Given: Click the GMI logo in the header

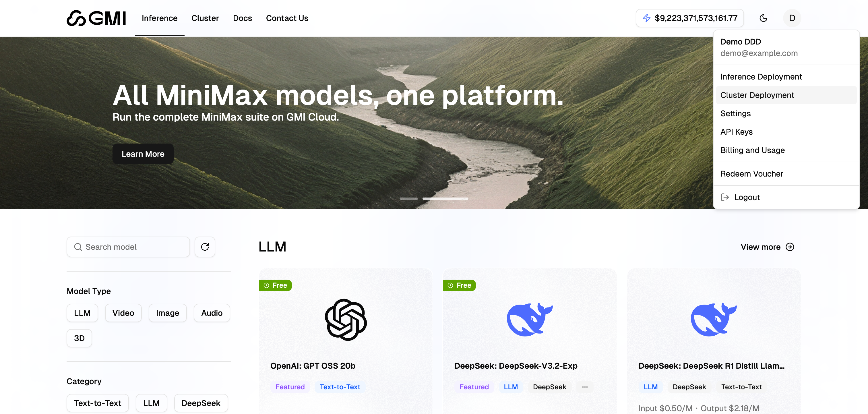Looking at the screenshot, I should click(x=96, y=18).
